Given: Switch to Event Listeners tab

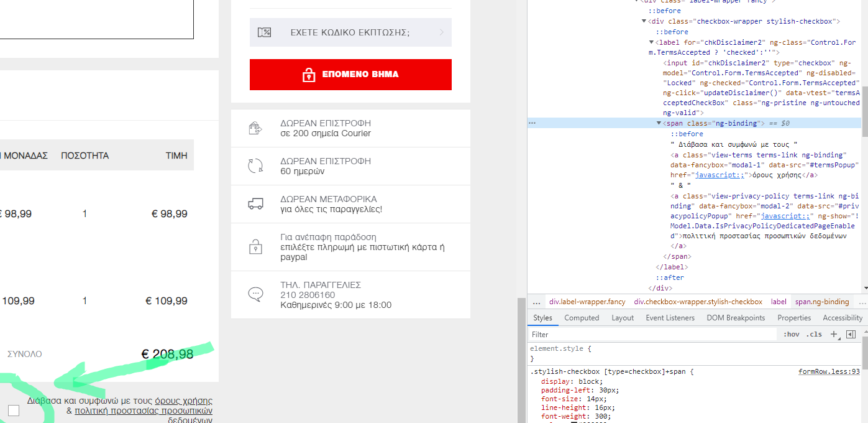Looking at the screenshot, I should 670,318.
